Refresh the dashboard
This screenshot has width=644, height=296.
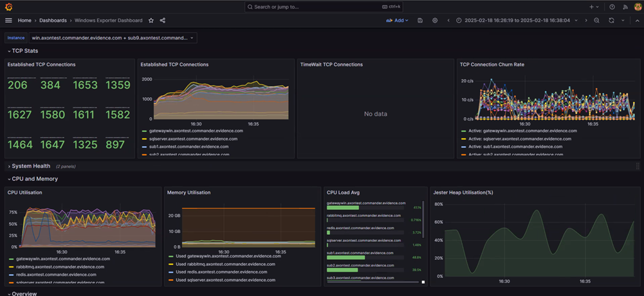point(611,20)
